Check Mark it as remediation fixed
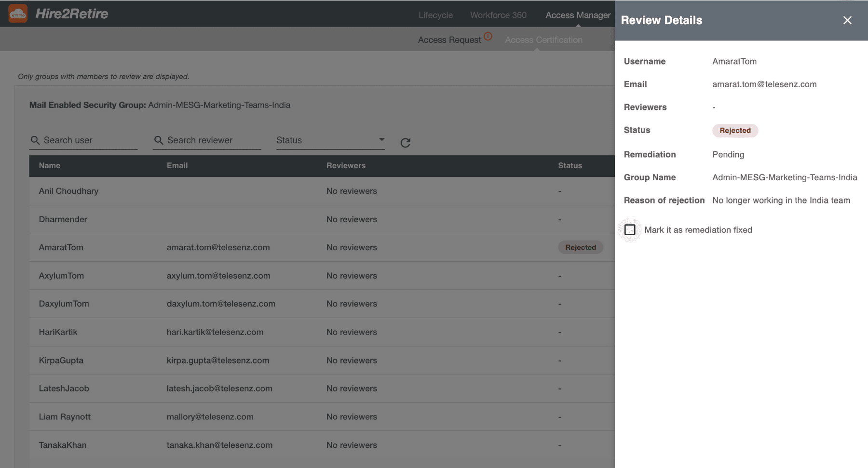Viewport: 868px width, 468px height. pyautogui.click(x=629, y=230)
